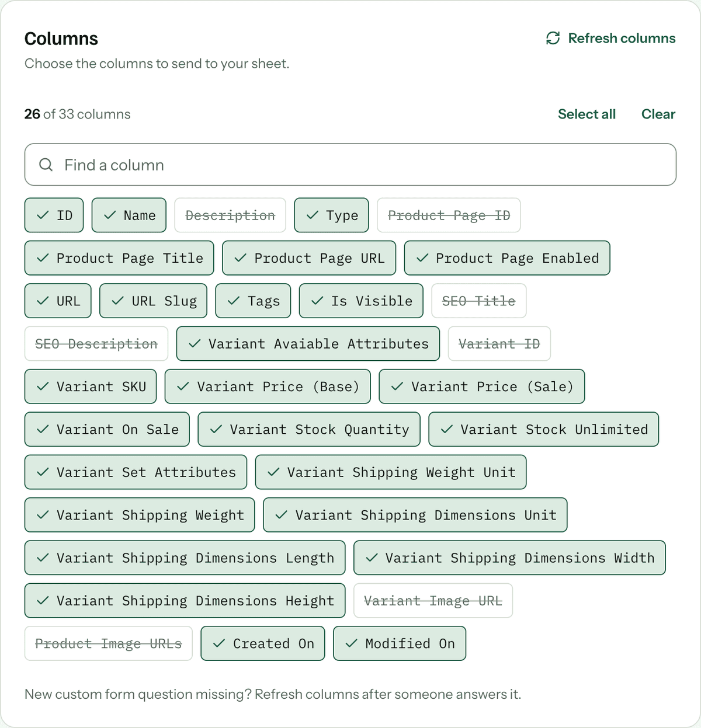Remove the Tags column
Screen dimensions: 701x728
click(253, 301)
